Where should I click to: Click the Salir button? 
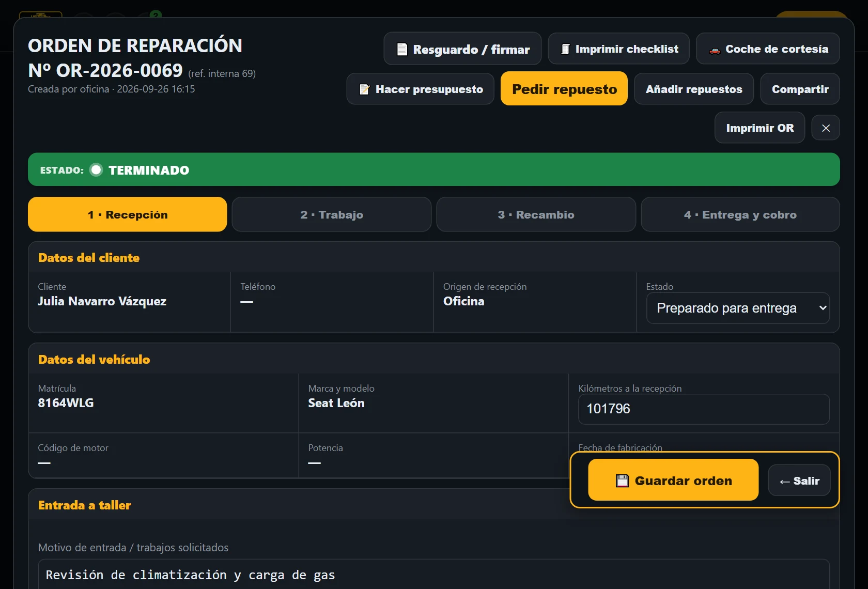(799, 481)
